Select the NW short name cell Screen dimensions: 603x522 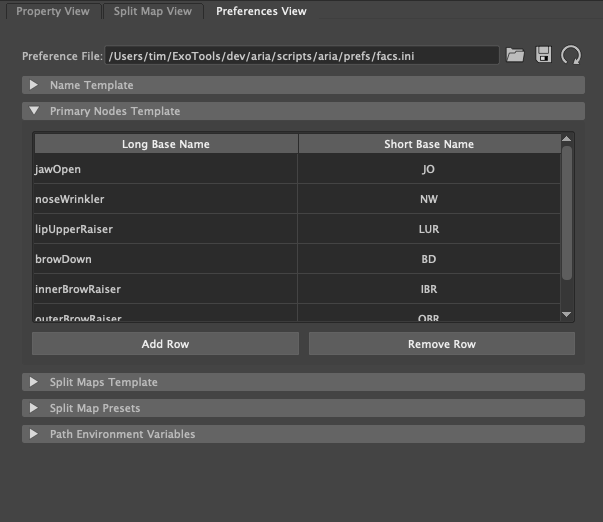tap(429, 199)
